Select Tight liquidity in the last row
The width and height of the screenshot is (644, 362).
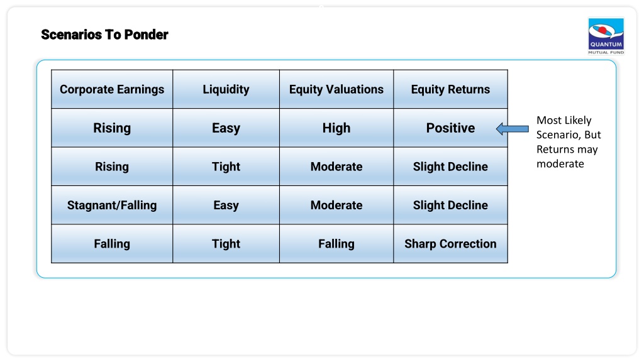[226, 243]
